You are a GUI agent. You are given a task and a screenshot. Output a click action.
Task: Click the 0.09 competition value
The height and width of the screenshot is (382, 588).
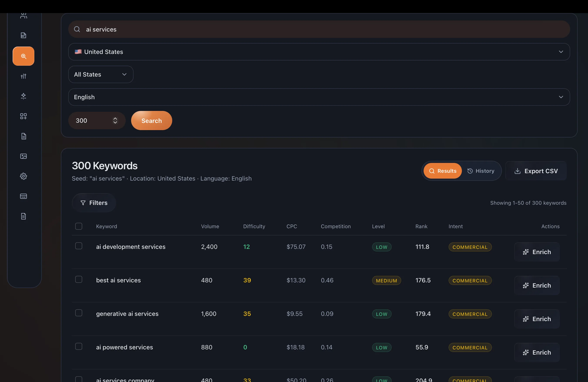point(327,313)
